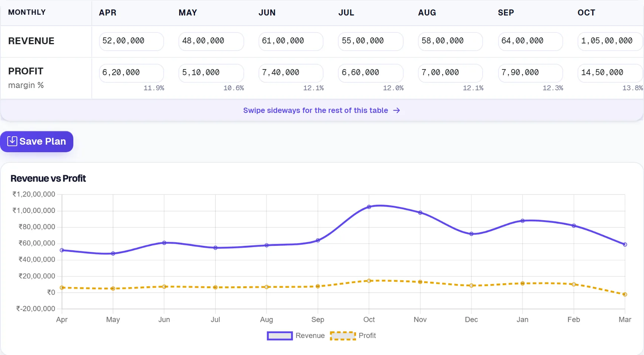Click the MAY margin value 10.6%
This screenshot has width=644, height=355.
(234, 88)
